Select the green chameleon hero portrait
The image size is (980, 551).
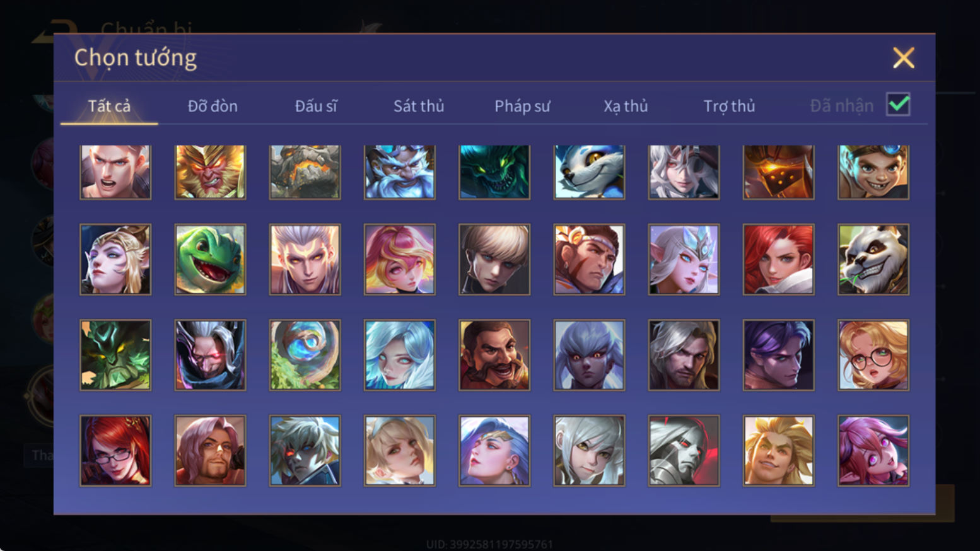(210, 259)
